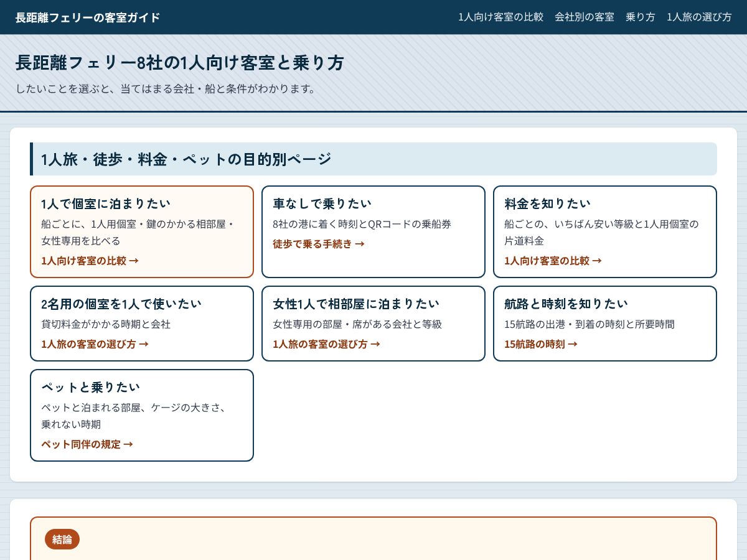The image size is (747, 560).
Task: Click the 結論 badge label
Action: tap(62, 539)
